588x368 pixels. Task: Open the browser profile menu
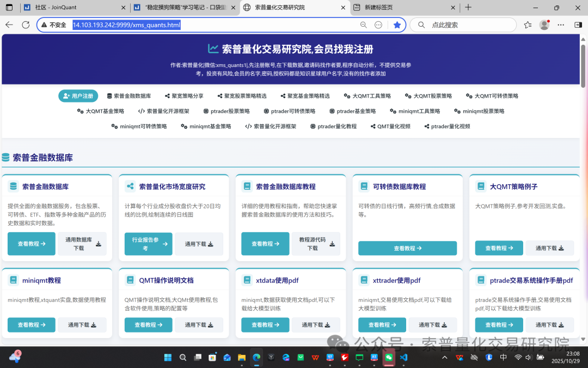click(x=544, y=25)
